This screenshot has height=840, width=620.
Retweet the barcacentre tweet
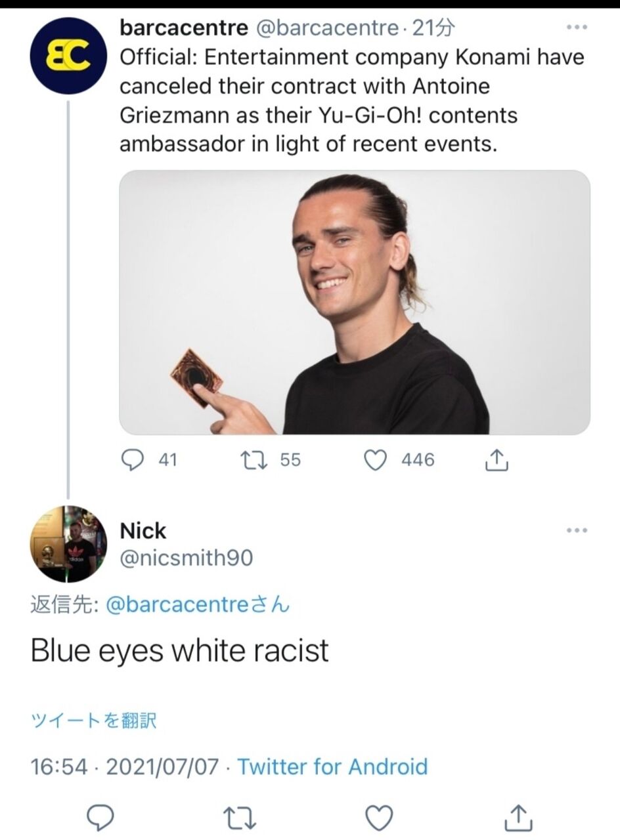coord(250,461)
